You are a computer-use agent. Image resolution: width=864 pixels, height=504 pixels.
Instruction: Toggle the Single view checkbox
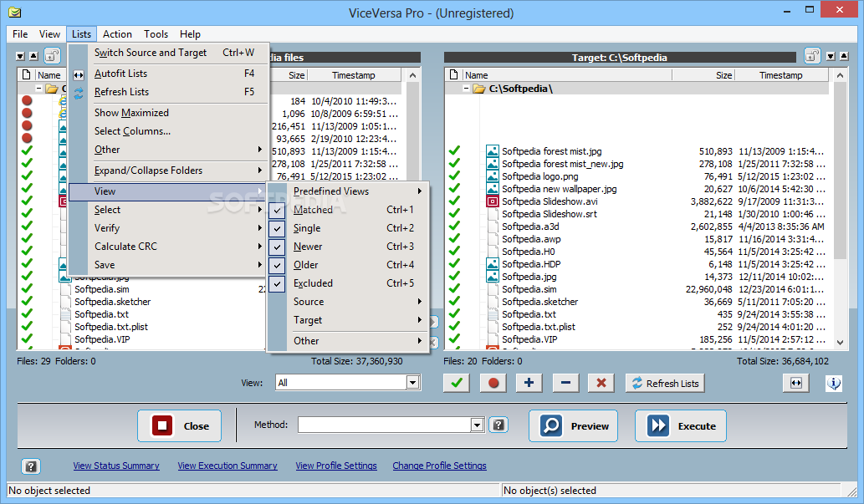tap(277, 228)
